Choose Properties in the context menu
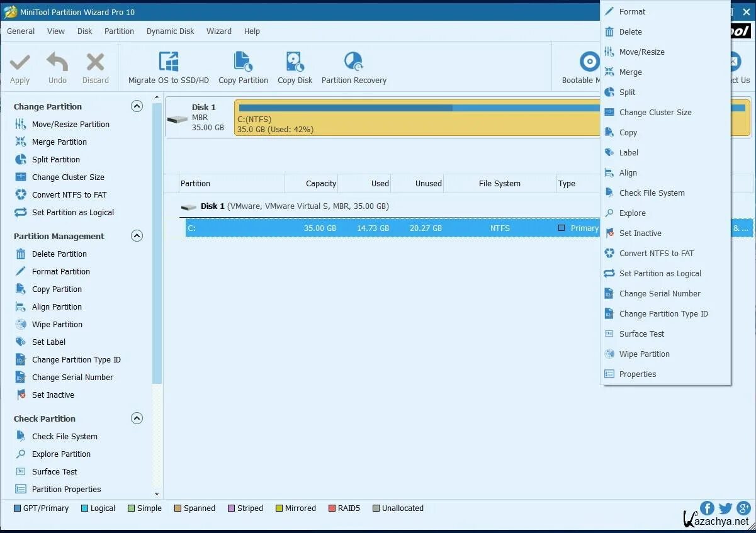 [x=665, y=374]
